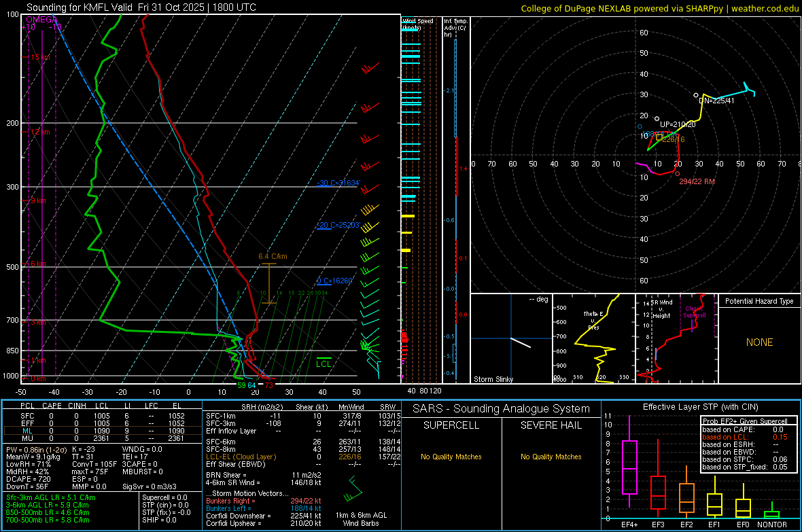The width and height of the screenshot is (802, 532).
Task: Click the green LCL label
Action: click(x=324, y=363)
